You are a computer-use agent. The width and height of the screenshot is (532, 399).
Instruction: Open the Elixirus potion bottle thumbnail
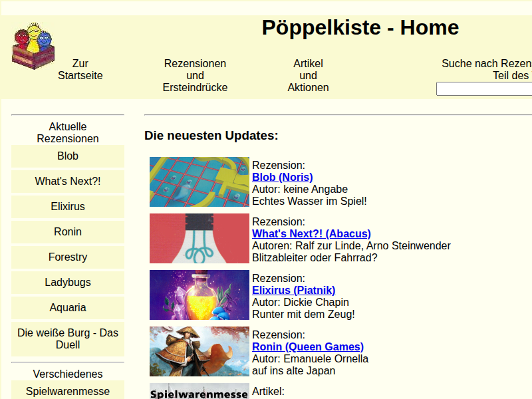tap(199, 295)
